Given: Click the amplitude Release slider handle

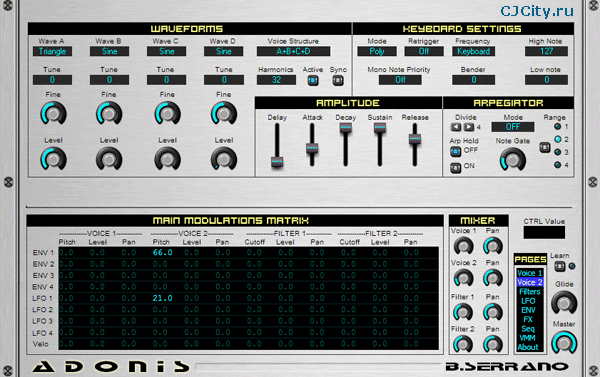Looking at the screenshot, I should (415, 139).
